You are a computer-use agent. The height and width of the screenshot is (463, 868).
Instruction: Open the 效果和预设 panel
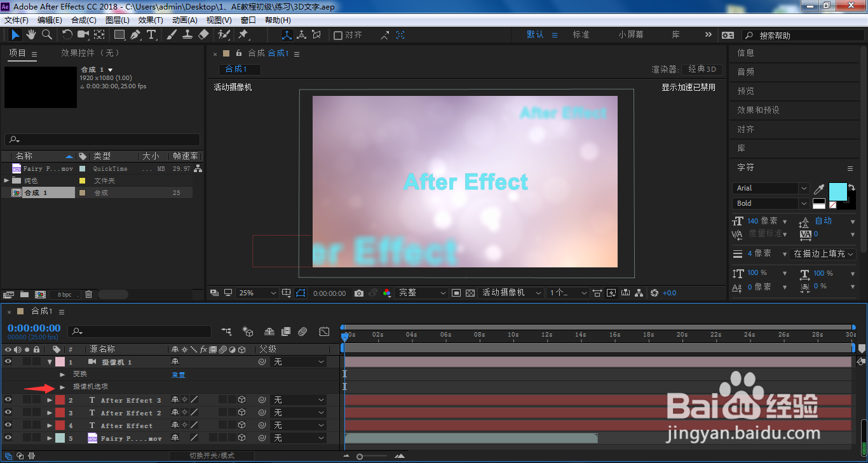758,110
